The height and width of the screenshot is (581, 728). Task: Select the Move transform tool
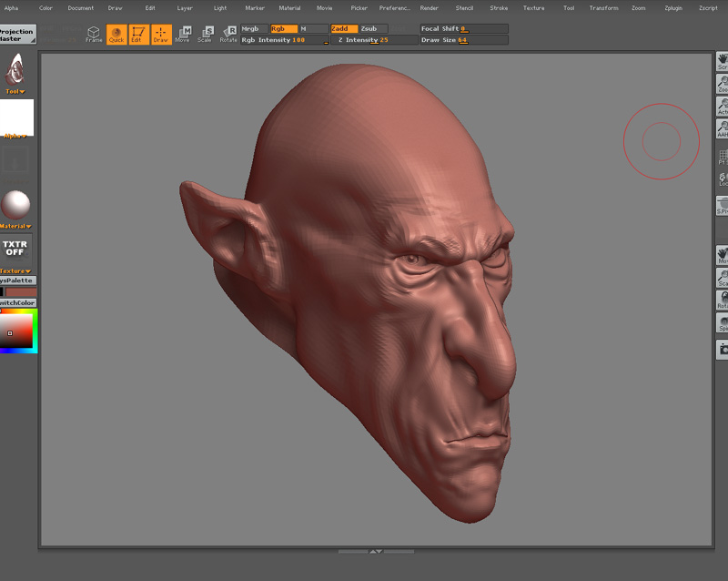pos(183,35)
